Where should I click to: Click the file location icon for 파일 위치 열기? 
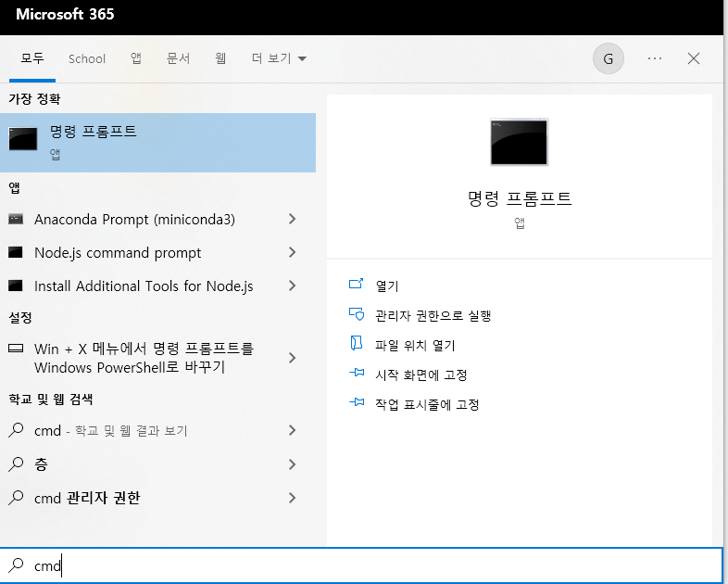click(356, 343)
